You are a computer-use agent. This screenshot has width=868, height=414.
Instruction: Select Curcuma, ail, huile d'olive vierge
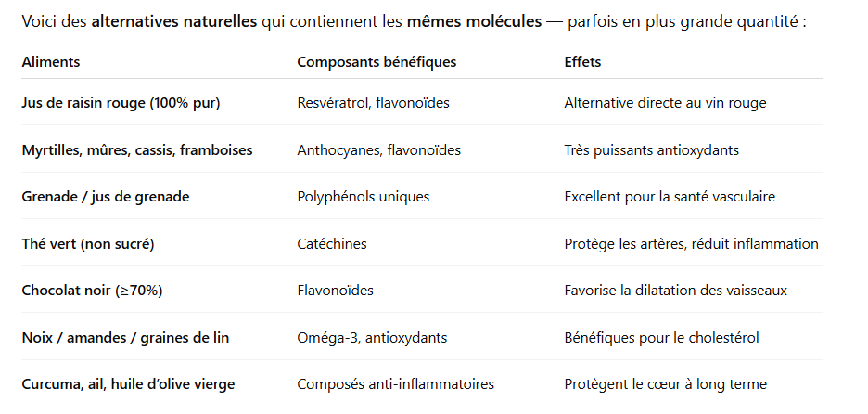tap(128, 384)
